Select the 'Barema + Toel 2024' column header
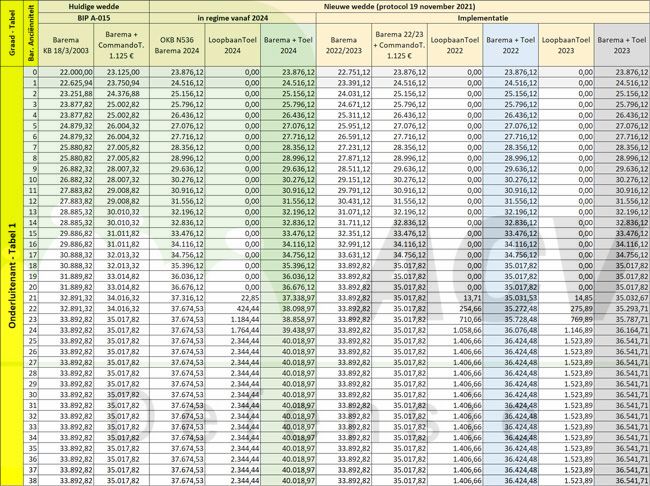This screenshot has width=650, height=486. coord(288,45)
